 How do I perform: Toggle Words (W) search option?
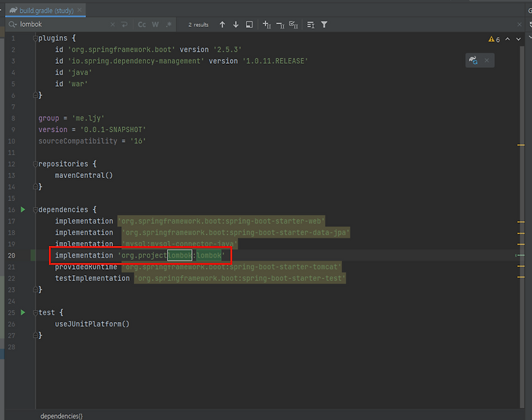pyautogui.click(x=155, y=25)
